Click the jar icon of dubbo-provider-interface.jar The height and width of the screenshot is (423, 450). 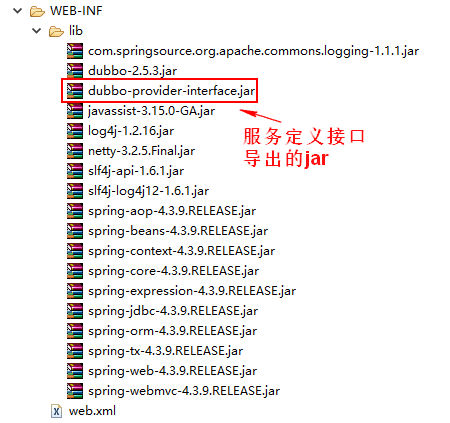[x=75, y=91]
